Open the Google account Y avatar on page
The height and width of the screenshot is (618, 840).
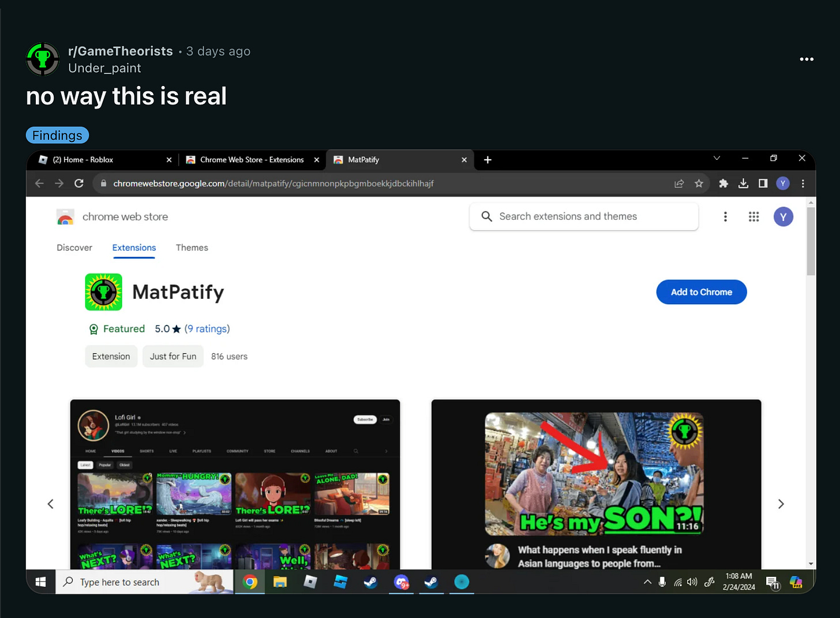tap(783, 217)
